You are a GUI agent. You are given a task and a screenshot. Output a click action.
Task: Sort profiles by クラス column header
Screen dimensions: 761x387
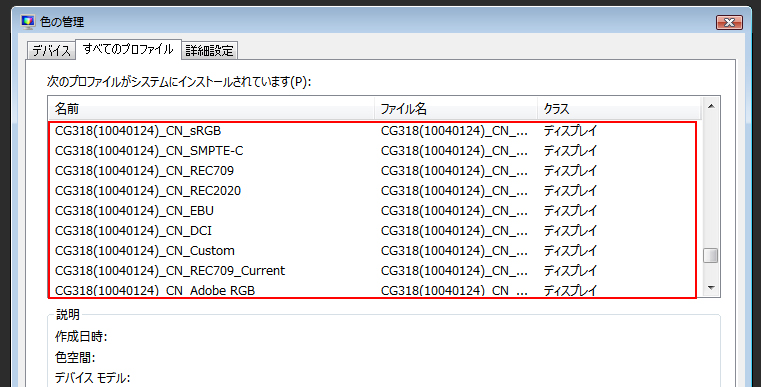pos(619,109)
